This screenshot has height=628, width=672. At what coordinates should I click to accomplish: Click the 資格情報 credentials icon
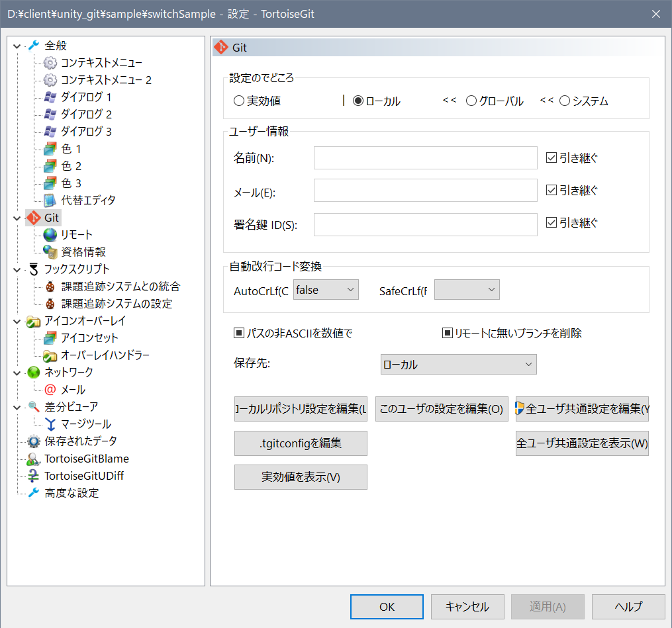50,252
